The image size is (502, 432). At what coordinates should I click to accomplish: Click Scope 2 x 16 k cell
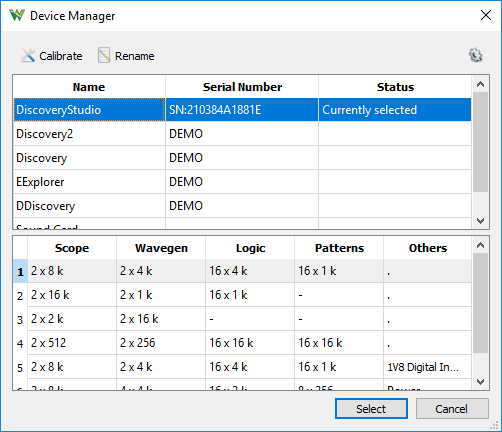tap(72, 295)
